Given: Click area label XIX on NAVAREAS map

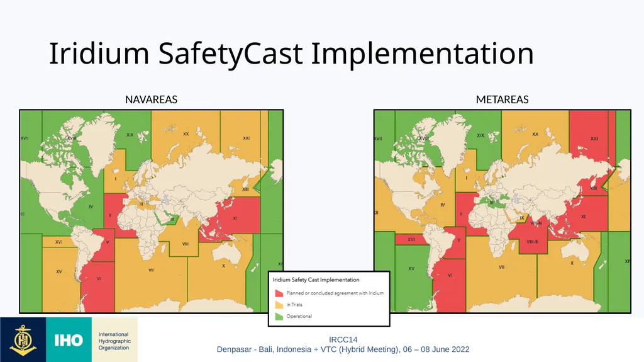Looking at the screenshot, I should pyautogui.click(x=130, y=135).
